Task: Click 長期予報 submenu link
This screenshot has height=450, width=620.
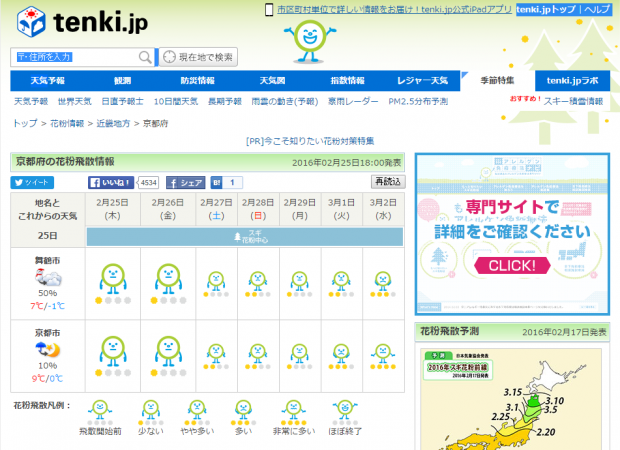Action: tap(225, 102)
